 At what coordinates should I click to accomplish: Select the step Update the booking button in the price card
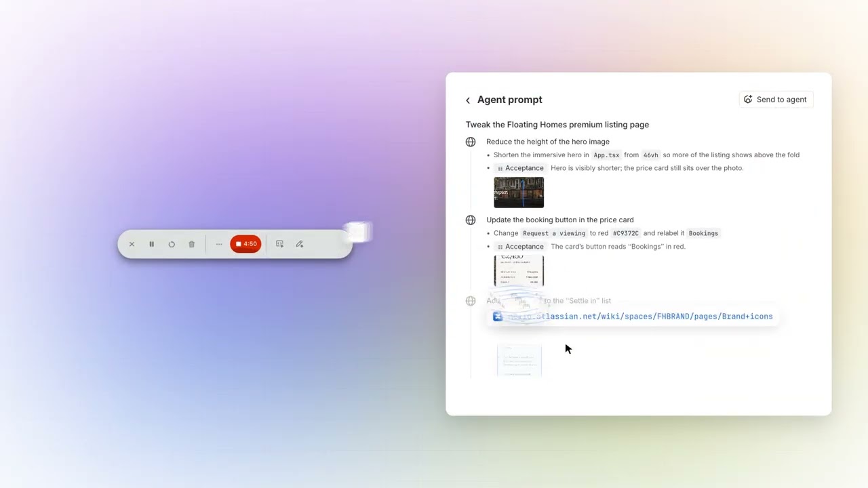(560, 220)
